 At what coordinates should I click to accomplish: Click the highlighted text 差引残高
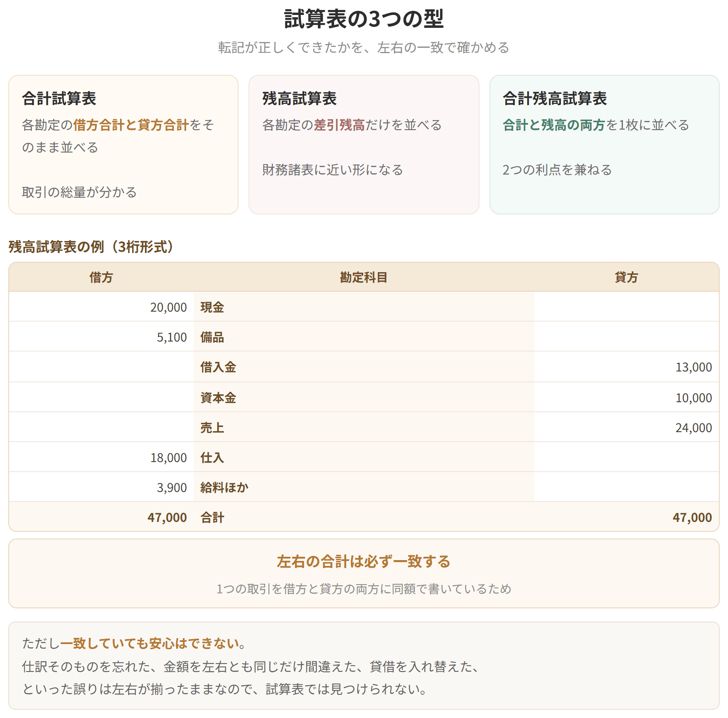click(x=339, y=125)
